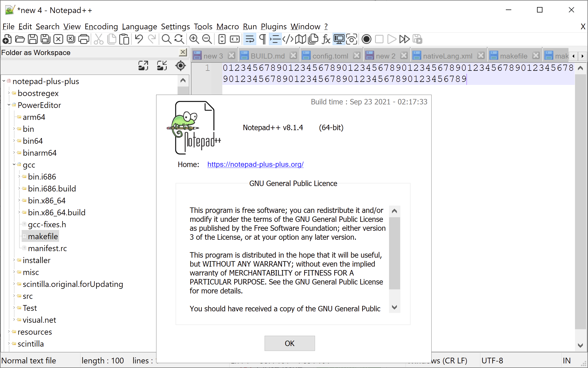Close the config.toml tab
The height and width of the screenshot is (368, 588).
pos(357,56)
